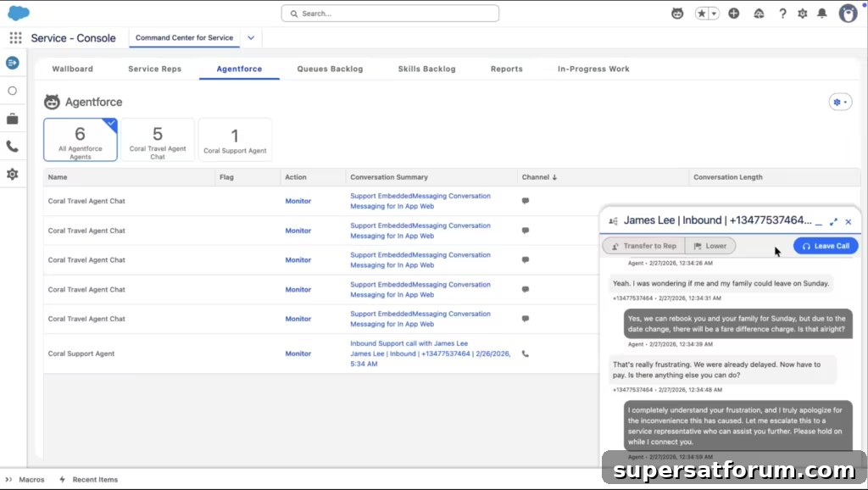Open the Trailhead guidance icon

click(759, 14)
